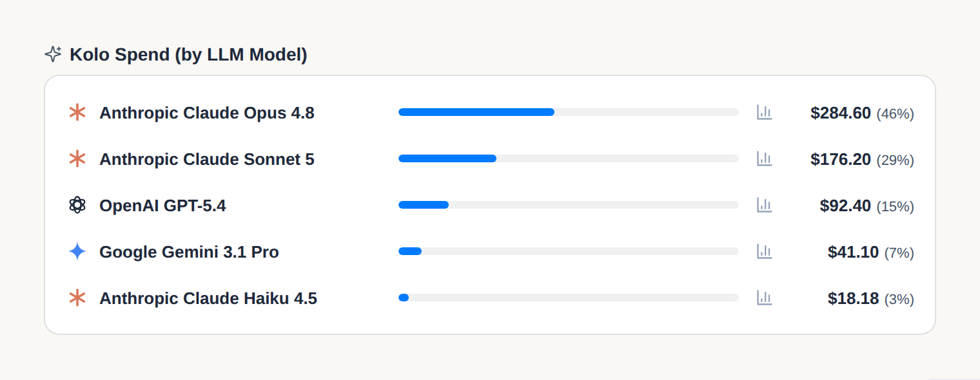The height and width of the screenshot is (380, 980).
Task: Click the Claude Sonnet 5 spend progress bar
Action: tap(569, 158)
